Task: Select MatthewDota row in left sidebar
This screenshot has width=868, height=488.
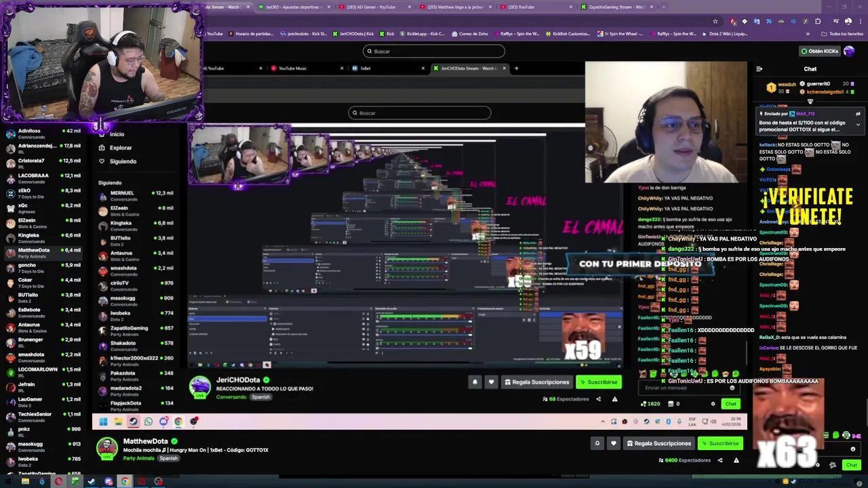Action: click(x=42, y=252)
